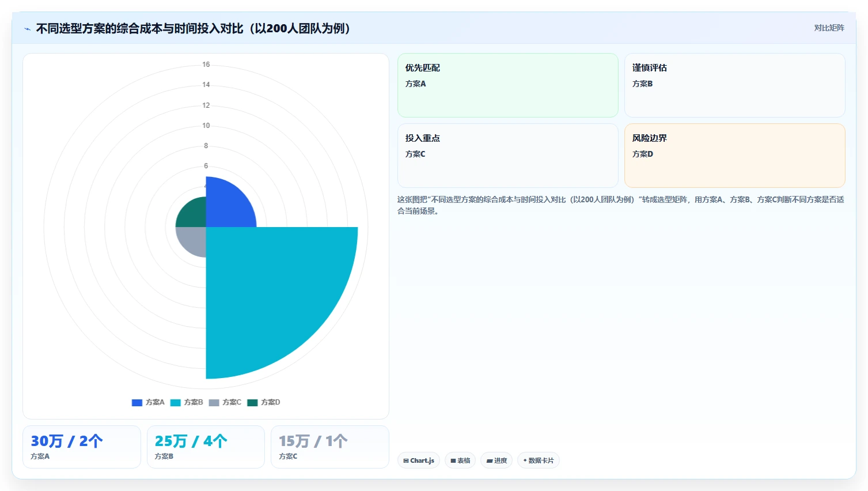Toggle 方案D in the chart legend
Screen dimensions: 868x491
(x=264, y=402)
